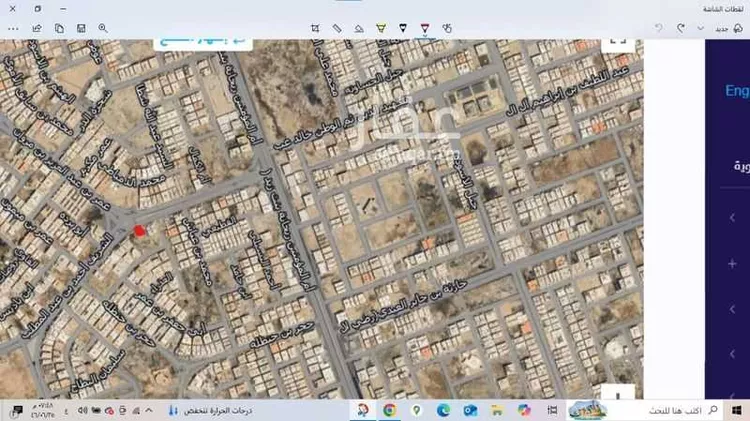
Task: Click the red location marker on map
Action: point(139,232)
